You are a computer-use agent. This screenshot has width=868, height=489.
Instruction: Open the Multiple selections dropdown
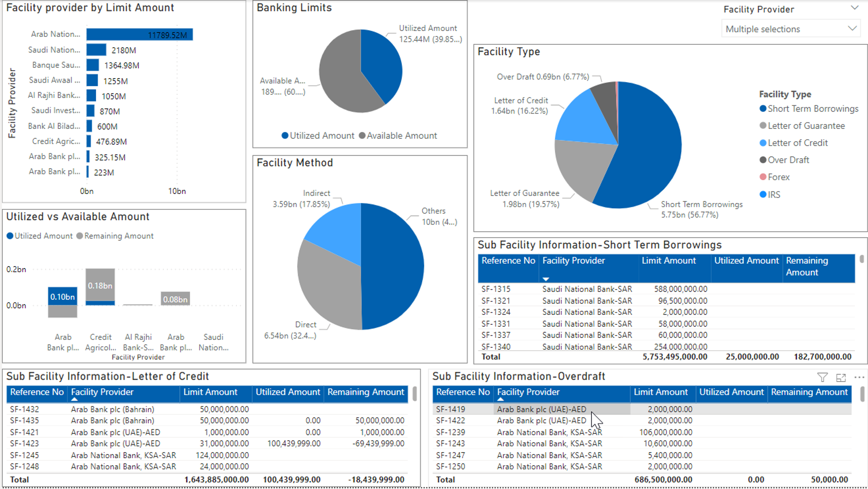point(790,29)
